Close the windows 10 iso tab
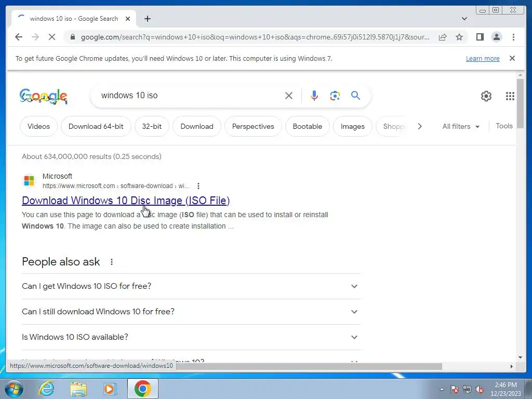Viewport: 532px width, 399px height. pos(128,19)
